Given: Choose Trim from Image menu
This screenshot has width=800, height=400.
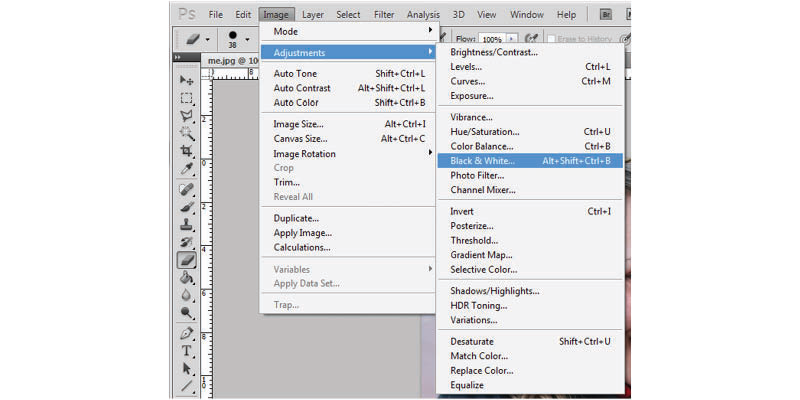Looking at the screenshot, I should tap(347, 182).
